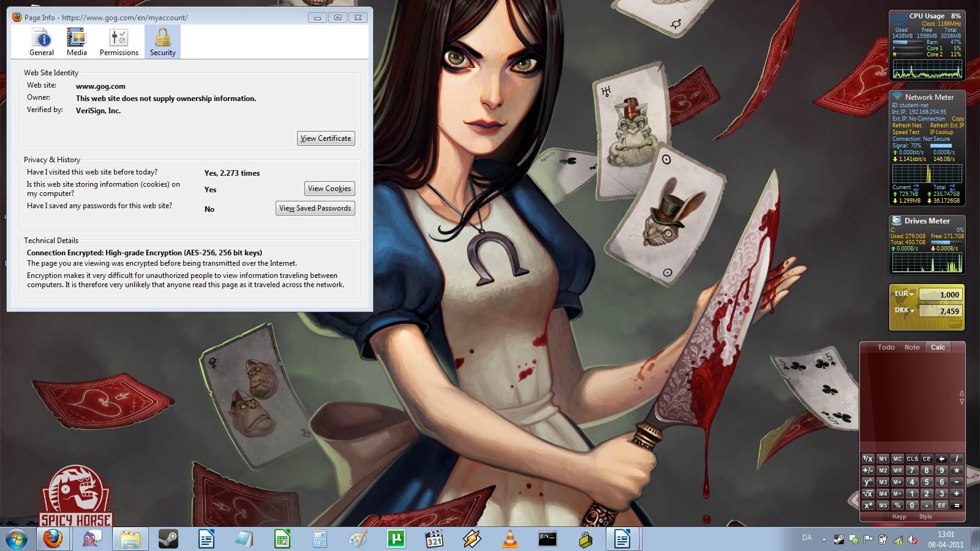Image resolution: width=980 pixels, height=551 pixels.
Task: Open the Windows Calculator taskbar icon
Action: point(320,539)
